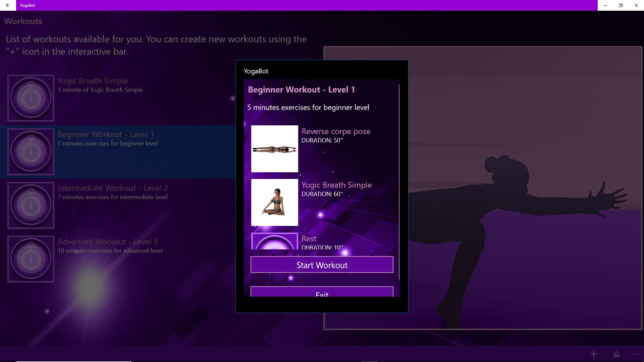644x362 pixels.
Task: Open the home icon in bottom bar
Action: click(616, 354)
